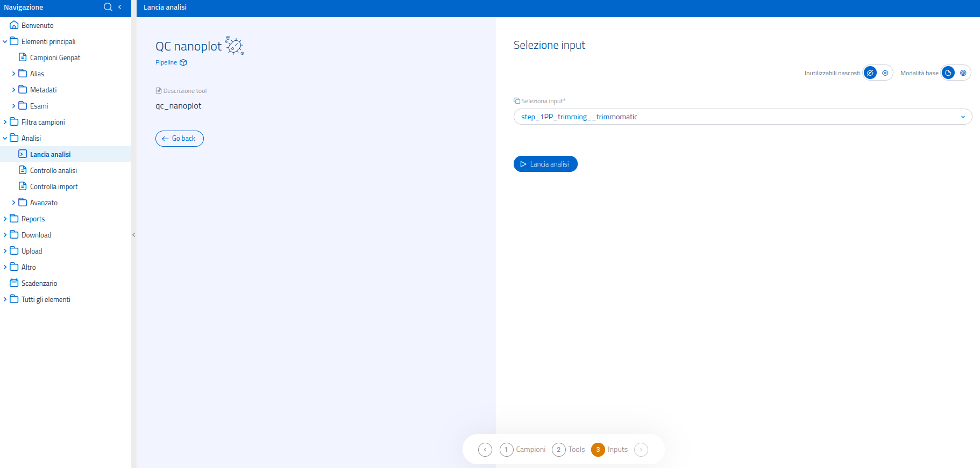
Task: Click the Campioni Genpat document icon
Action: click(x=23, y=57)
